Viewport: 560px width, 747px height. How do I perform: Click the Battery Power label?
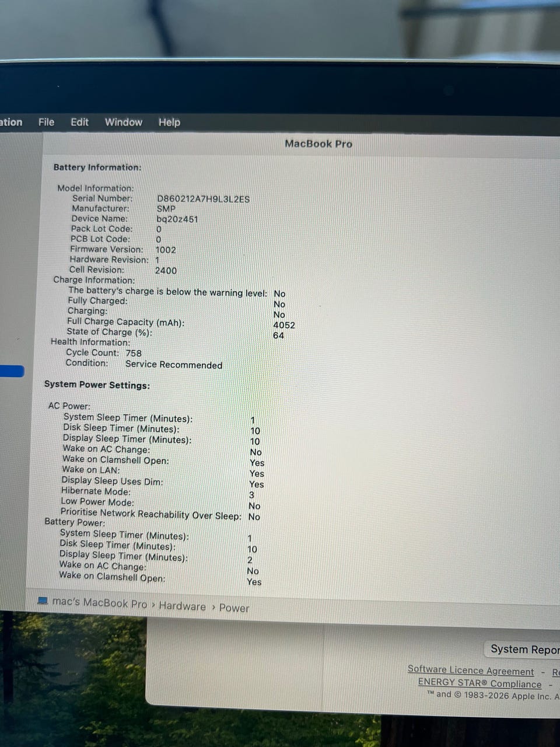(75, 522)
